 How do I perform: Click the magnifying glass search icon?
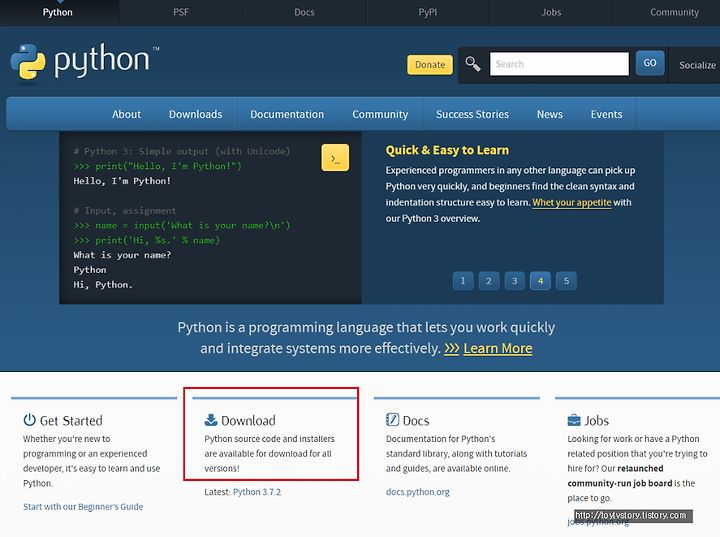[472, 64]
